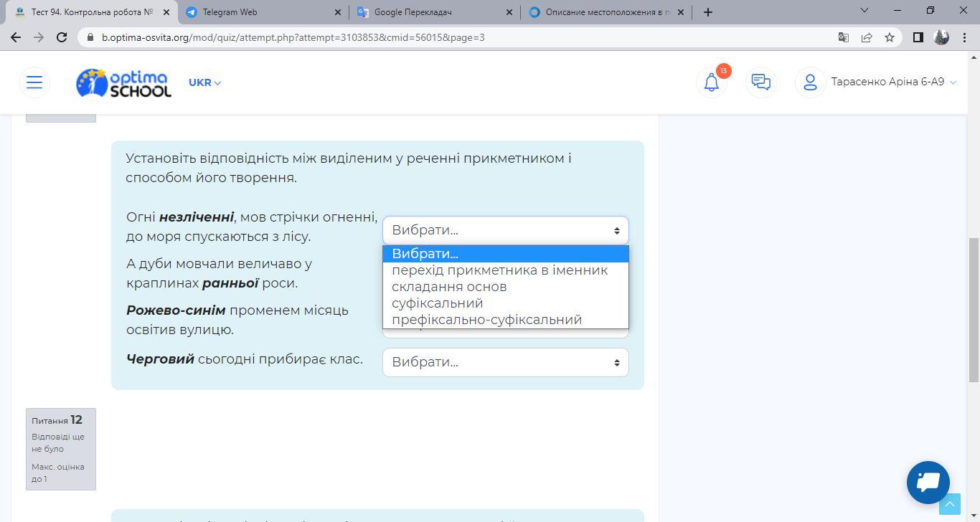
Task: Pick 'префіксально-суфіксальний' dropdown option
Action: click(486, 320)
